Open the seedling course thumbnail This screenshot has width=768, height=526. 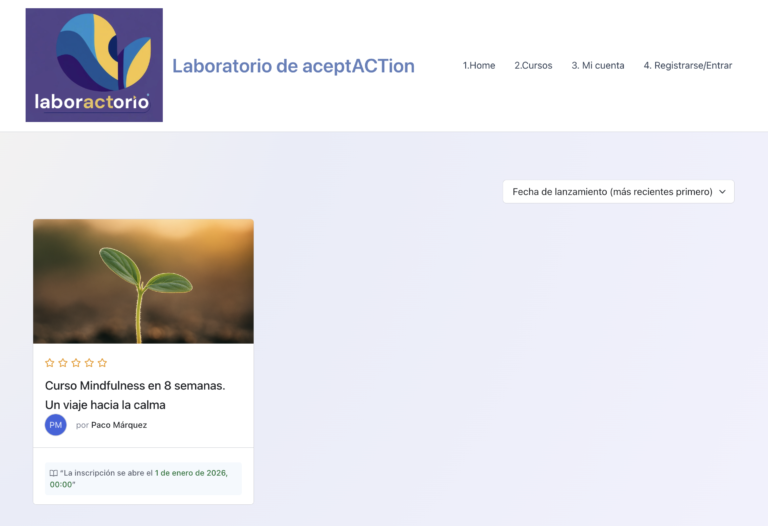[144, 281]
